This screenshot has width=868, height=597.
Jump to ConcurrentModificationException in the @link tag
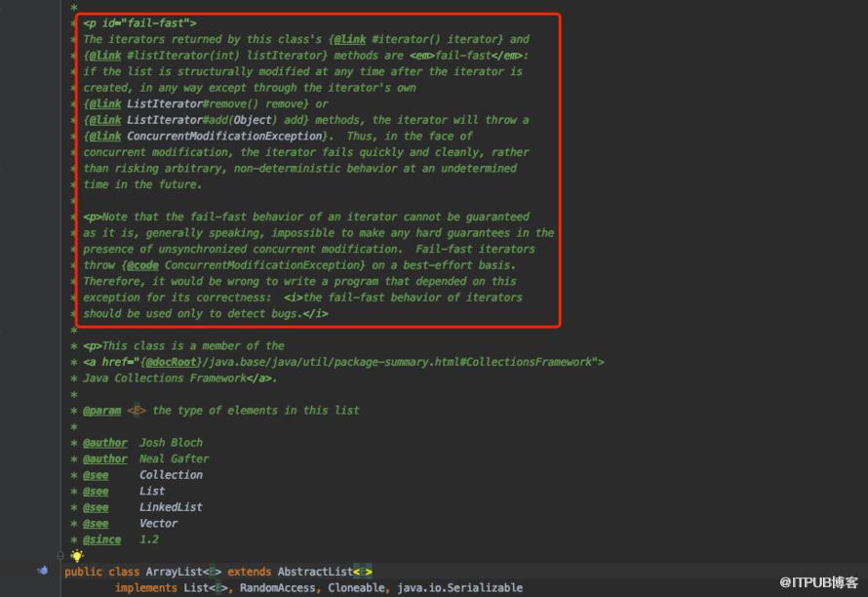(x=224, y=137)
